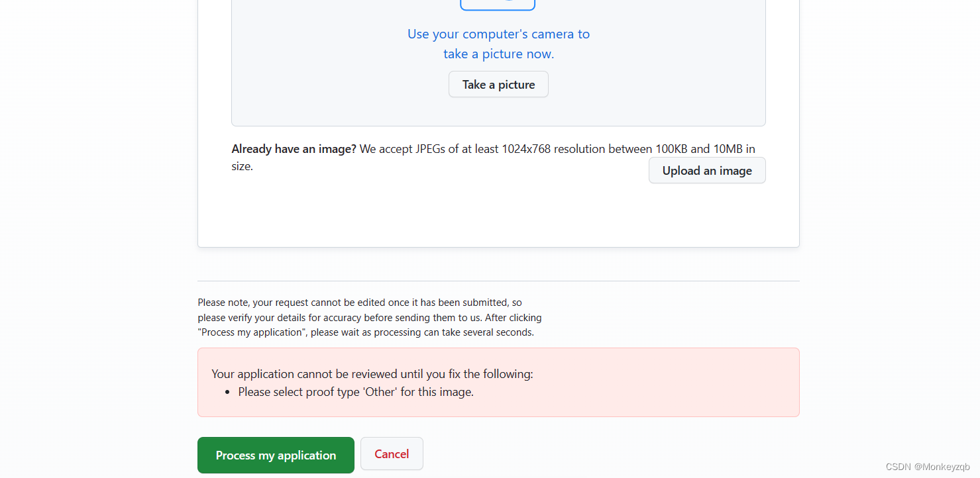Click the 'Take a picture' button
Screen dimensions: 980x478
point(498,84)
